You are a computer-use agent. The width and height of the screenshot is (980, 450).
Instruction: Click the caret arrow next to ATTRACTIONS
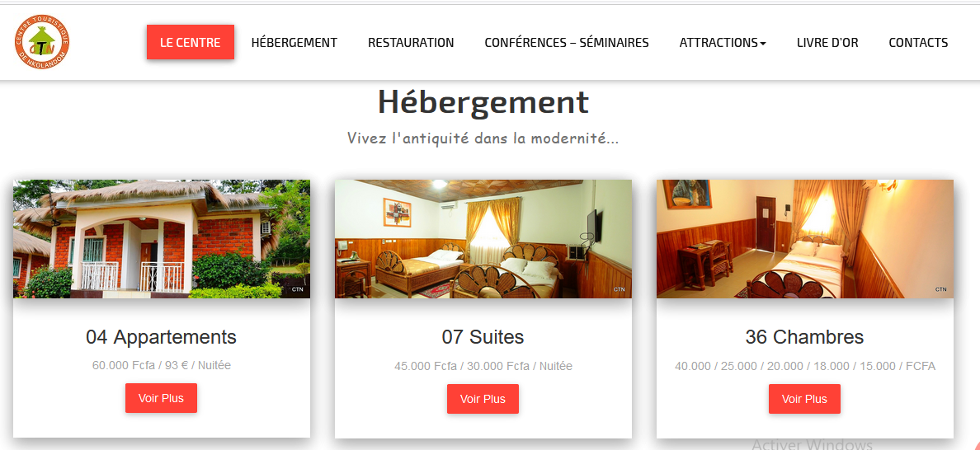[x=763, y=44]
